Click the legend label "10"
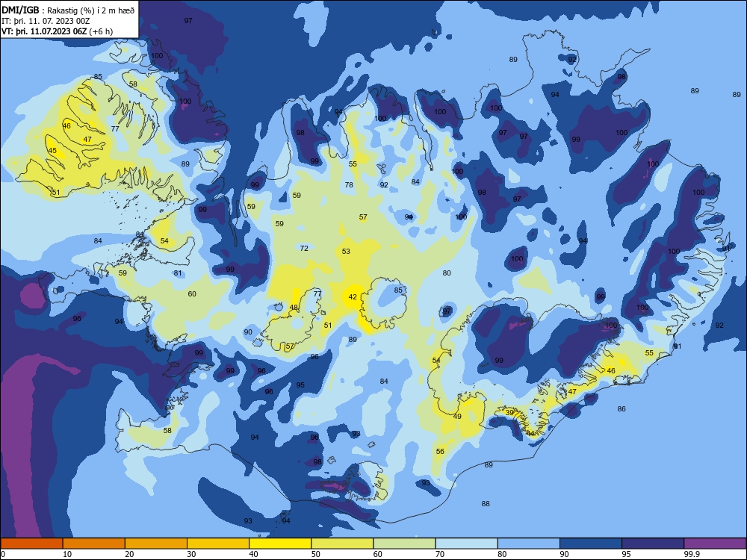This screenshot has height=560, width=747. [67, 554]
